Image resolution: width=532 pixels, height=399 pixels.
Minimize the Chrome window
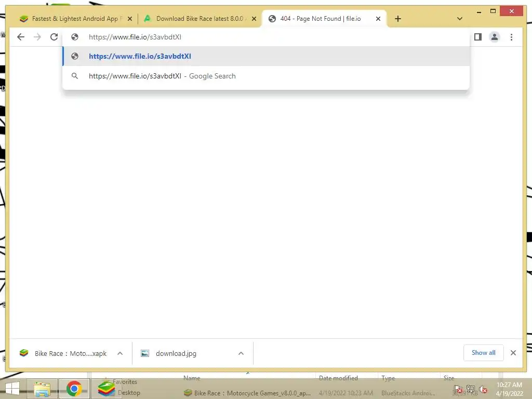click(x=478, y=11)
